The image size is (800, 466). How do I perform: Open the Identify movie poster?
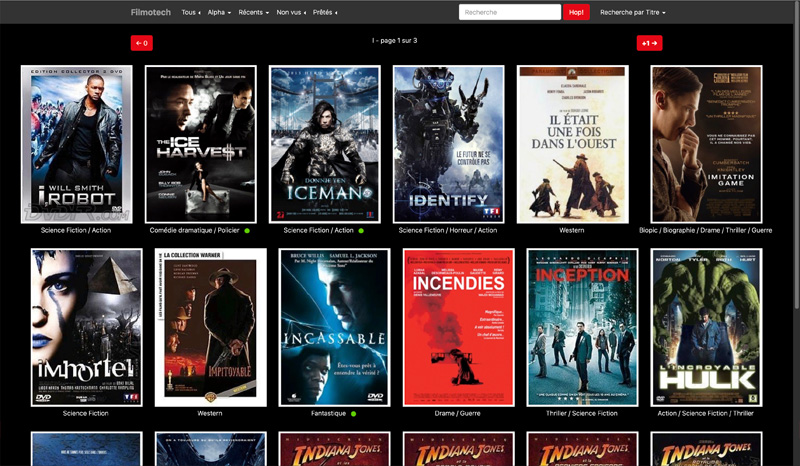(449, 144)
